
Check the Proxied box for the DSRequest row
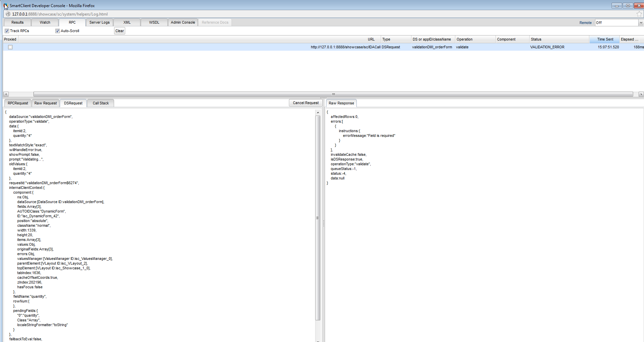10,47
